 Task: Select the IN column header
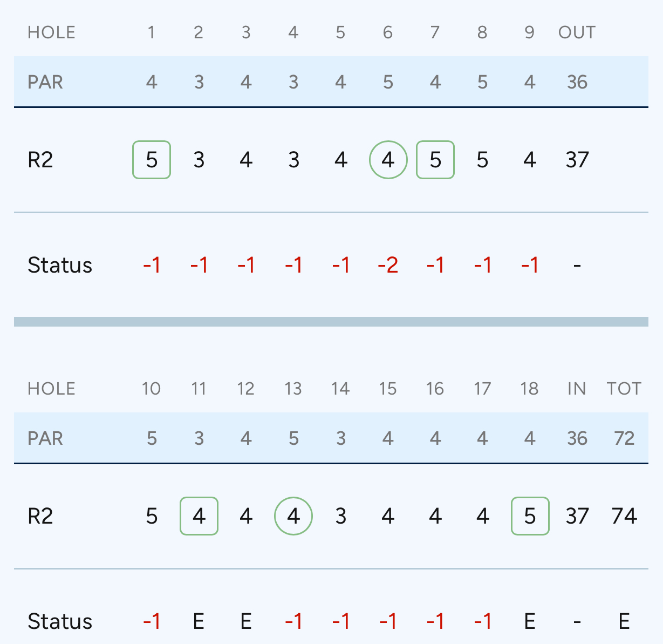point(577,389)
